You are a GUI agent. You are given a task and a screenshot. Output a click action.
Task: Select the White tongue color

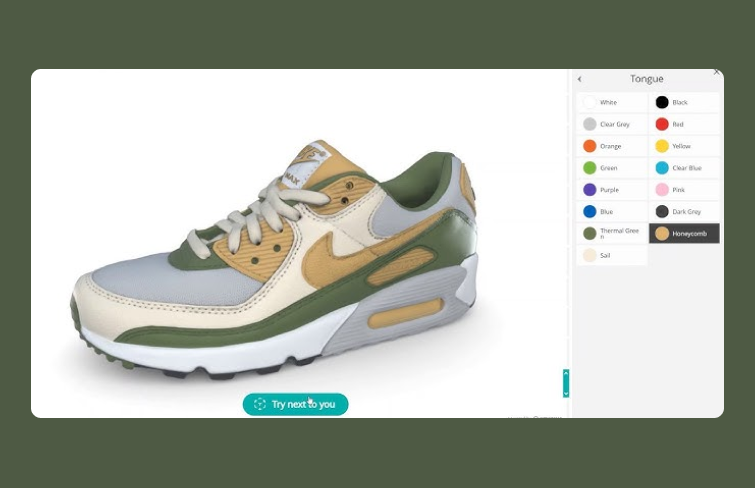click(612, 103)
